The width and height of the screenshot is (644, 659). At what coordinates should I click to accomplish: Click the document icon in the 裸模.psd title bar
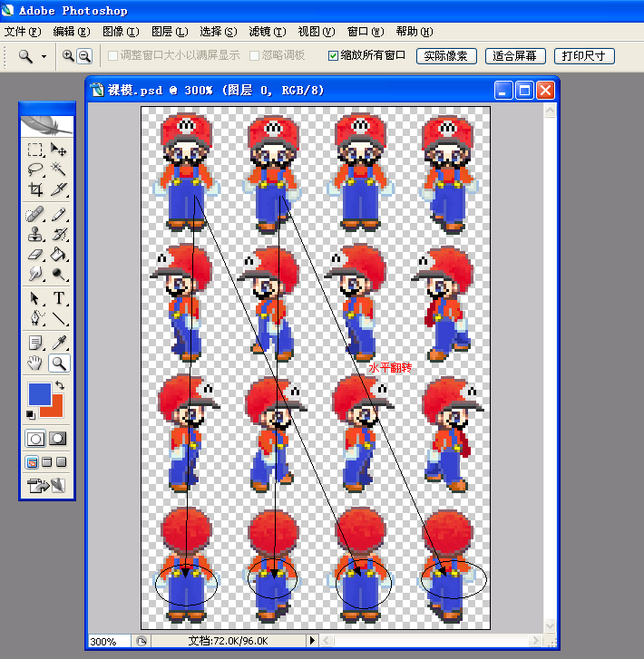[97, 90]
